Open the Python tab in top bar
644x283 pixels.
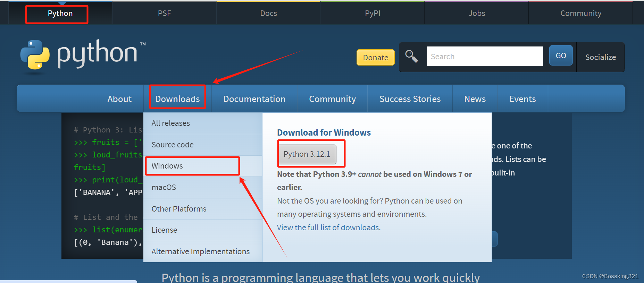pos(60,13)
